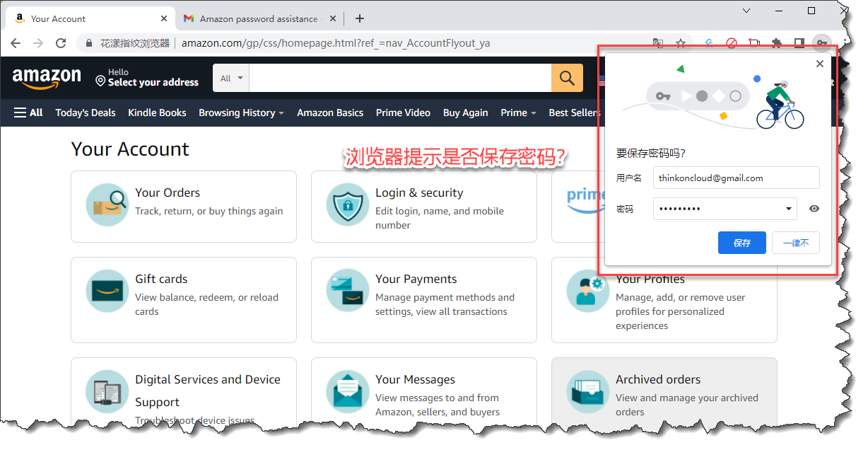This screenshot has width=868, height=450.
Task: Click the browser address bar URL
Action: pos(336,43)
